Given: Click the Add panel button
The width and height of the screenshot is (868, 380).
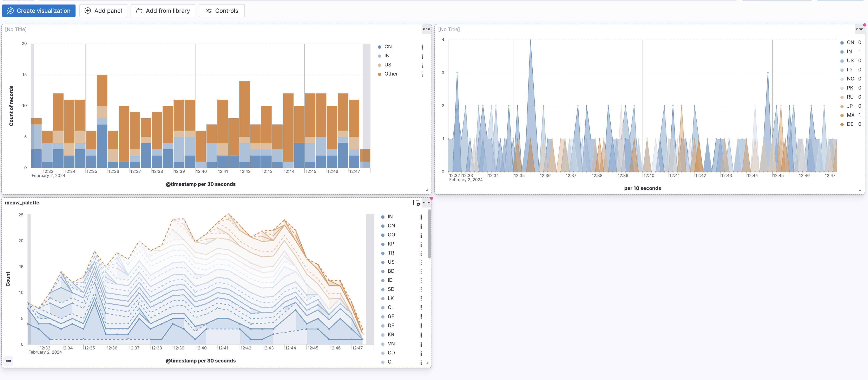Looking at the screenshot, I should point(103,11).
